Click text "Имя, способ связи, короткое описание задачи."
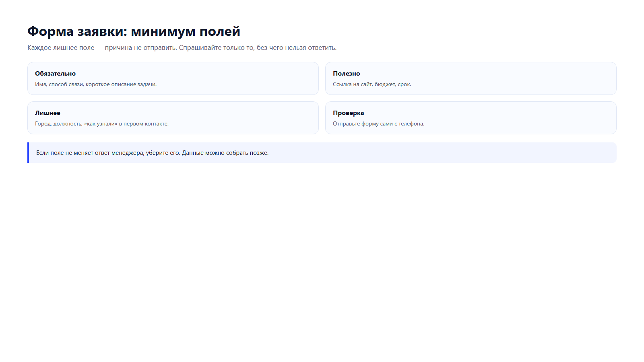Image resolution: width=644 pixels, height=362 pixels. pyautogui.click(x=96, y=84)
